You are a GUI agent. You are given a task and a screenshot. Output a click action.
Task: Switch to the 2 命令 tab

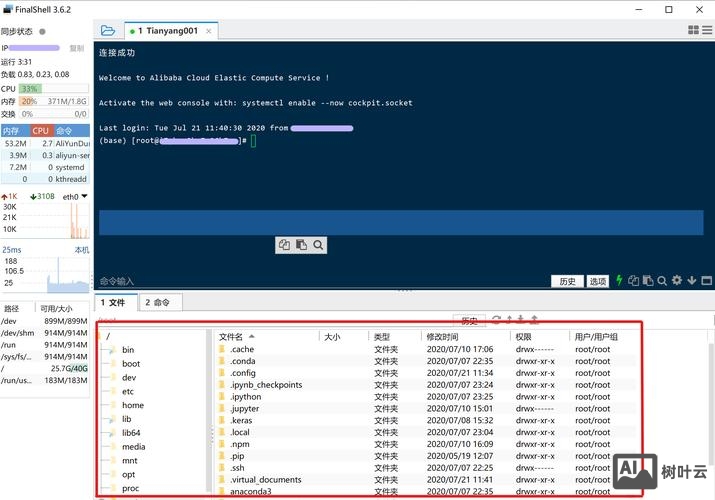(157, 302)
